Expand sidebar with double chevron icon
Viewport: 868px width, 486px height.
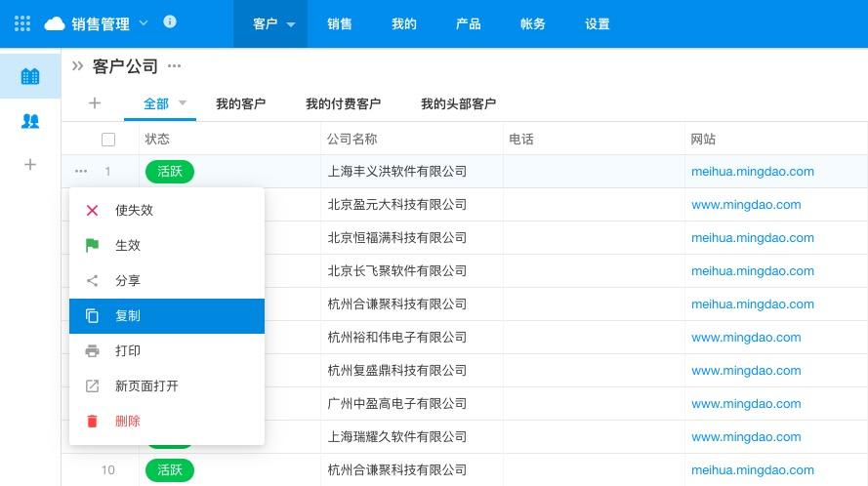click(x=78, y=66)
